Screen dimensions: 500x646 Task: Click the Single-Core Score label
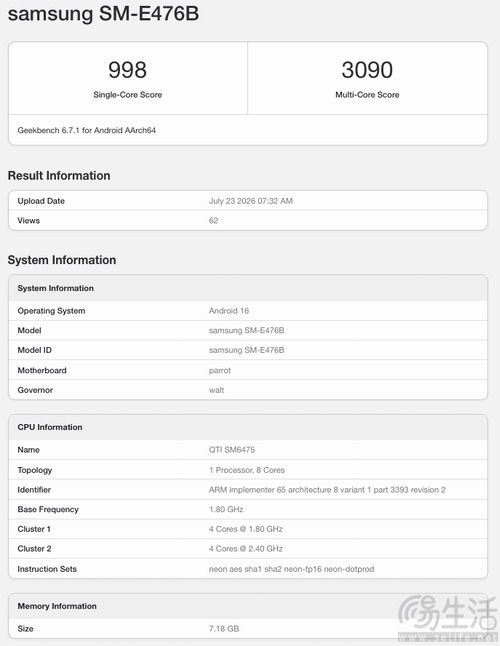point(128,95)
